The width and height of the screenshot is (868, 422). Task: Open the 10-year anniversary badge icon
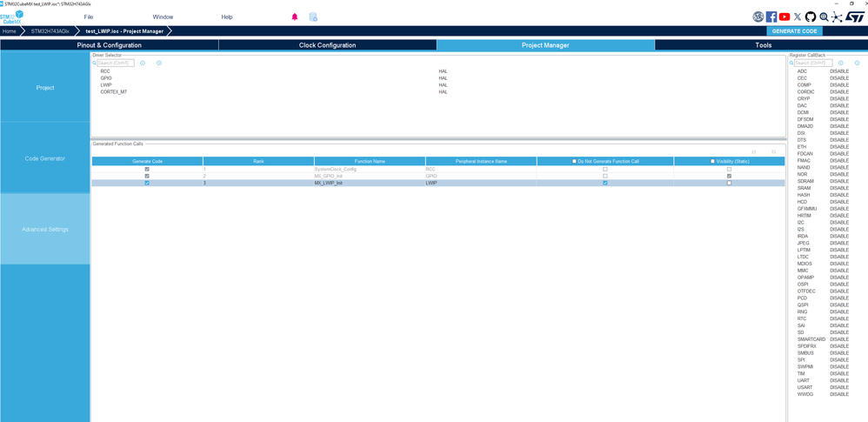coord(758,17)
